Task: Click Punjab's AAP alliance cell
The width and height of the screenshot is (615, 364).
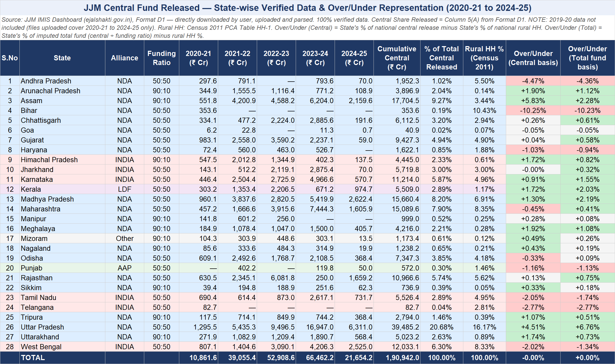Action: [x=125, y=268]
